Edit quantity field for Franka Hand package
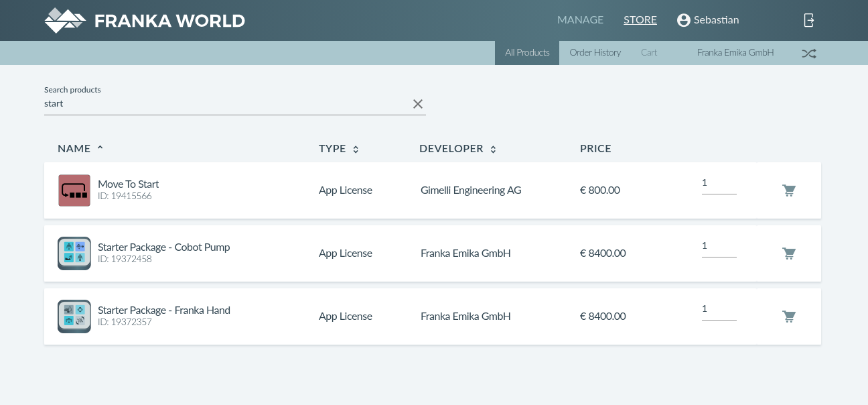This screenshot has height=405, width=868. [719, 310]
